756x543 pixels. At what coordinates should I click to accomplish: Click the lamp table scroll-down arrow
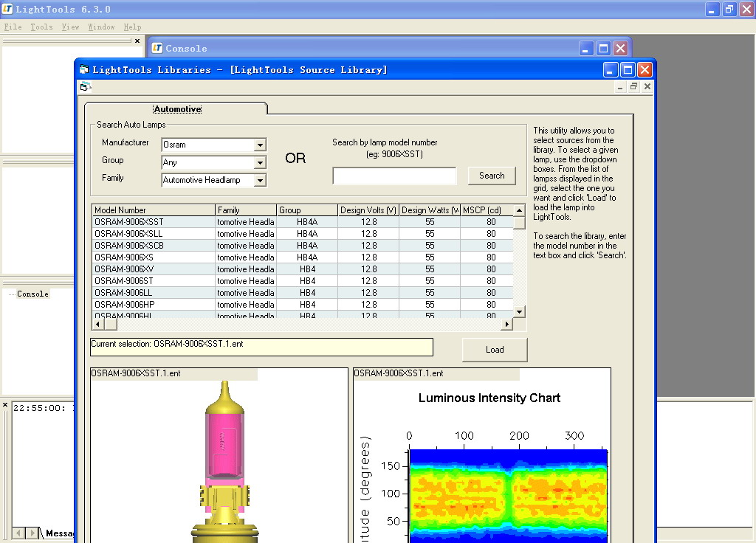coord(519,312)
